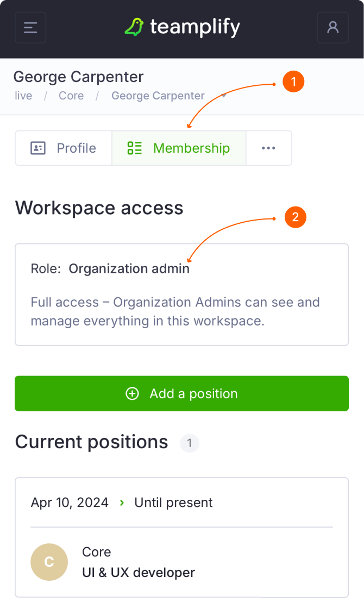Open the hamburger navigation menu
The height and width of the screenshot is (608, 364).
[x=30, y=27]
